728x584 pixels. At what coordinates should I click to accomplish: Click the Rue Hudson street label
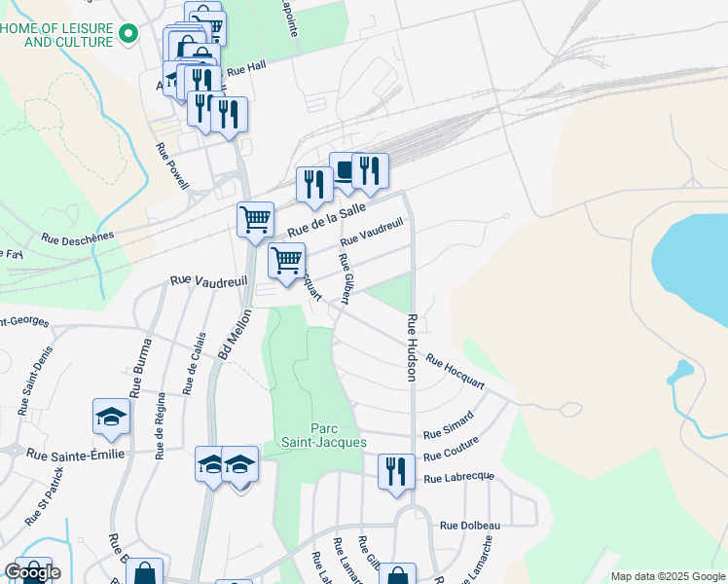412,347
